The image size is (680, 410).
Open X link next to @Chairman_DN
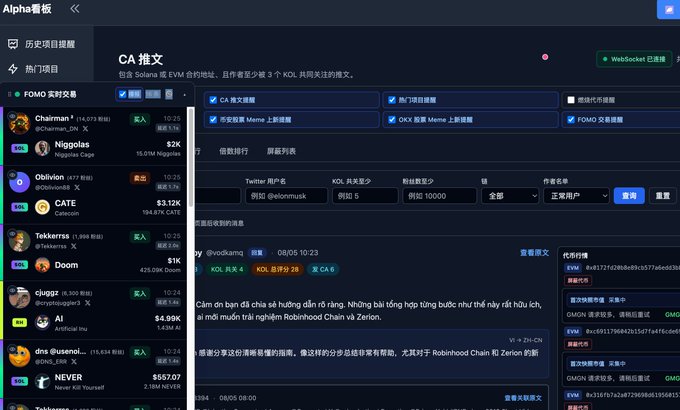pos(85,128)
